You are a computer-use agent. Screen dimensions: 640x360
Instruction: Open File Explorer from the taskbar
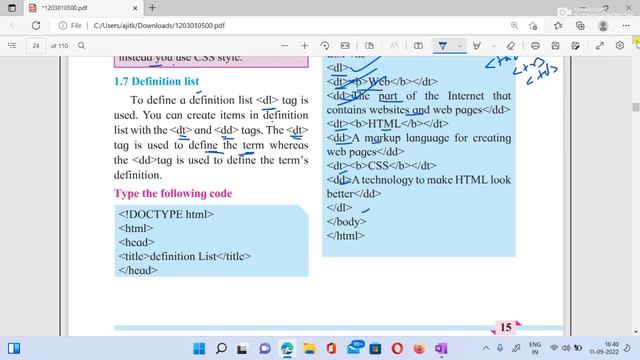[x=309, y=349]
